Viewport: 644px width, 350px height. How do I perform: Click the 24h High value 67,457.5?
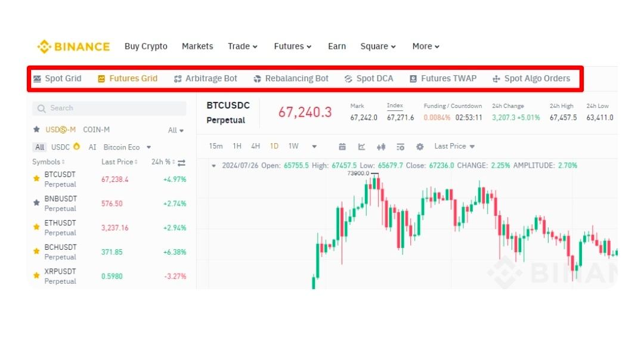point(563,118)
